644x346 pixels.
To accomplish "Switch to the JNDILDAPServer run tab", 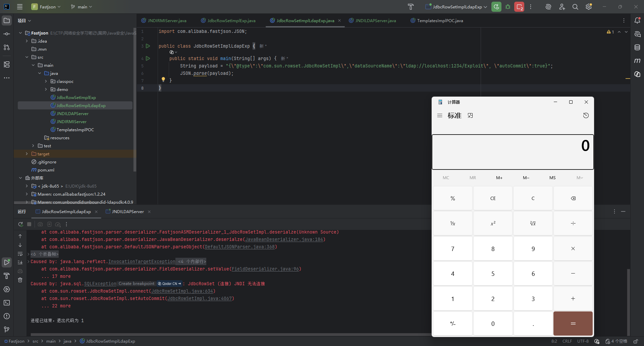I will click(x=128, y=212).
